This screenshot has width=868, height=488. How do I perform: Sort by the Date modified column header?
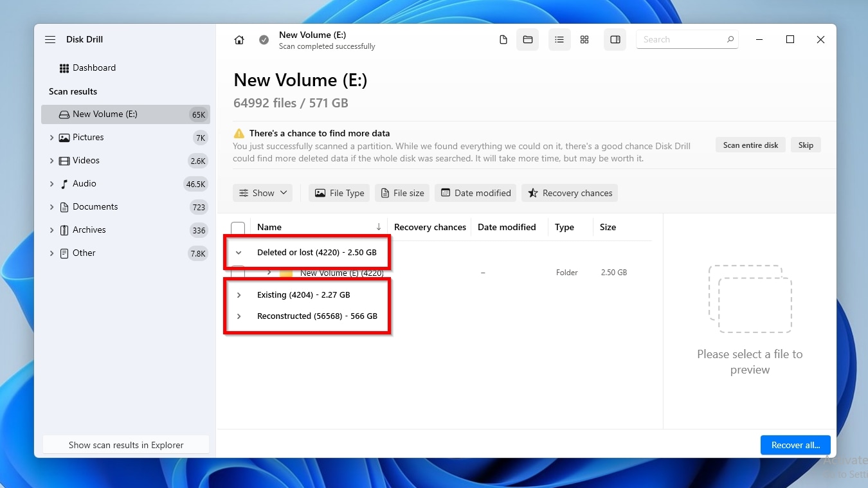[x=507, y=227]
